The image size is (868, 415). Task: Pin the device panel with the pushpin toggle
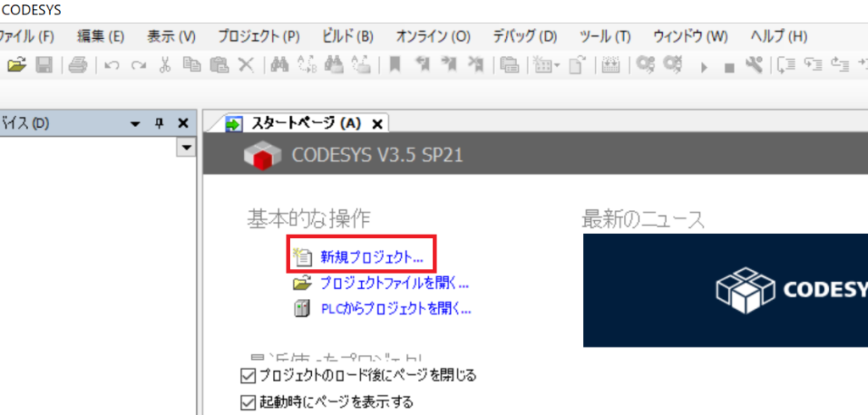[x=159, y=124]
